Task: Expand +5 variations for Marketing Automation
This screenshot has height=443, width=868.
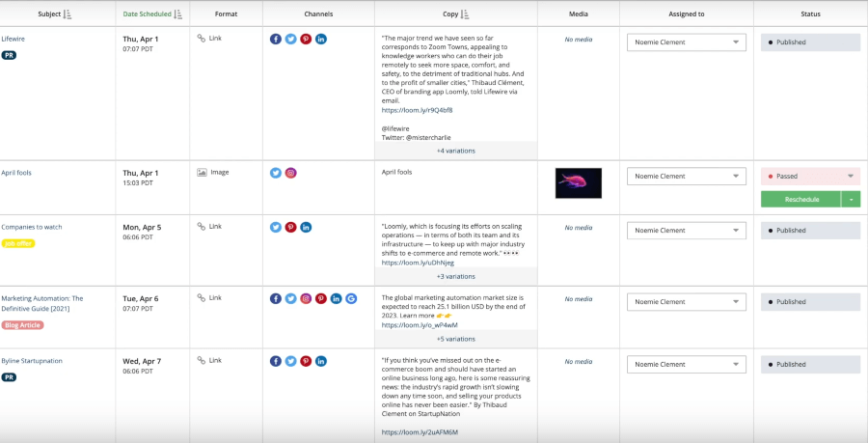Action: click(455, 339)
